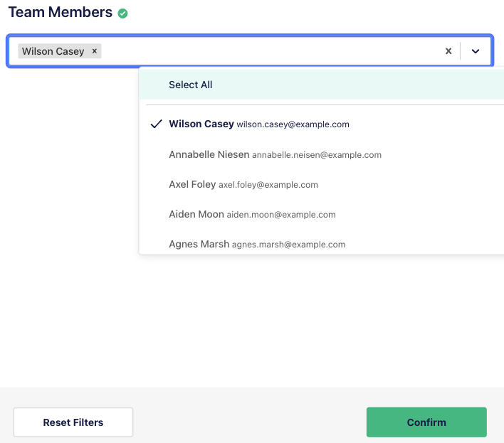
Task: Click the checkmark beside Wilson Casey
Action: tap(157, 124)
